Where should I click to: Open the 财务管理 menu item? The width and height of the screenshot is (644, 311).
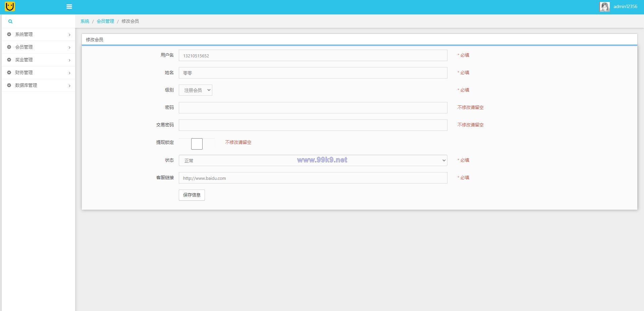[x=38, y=73]
